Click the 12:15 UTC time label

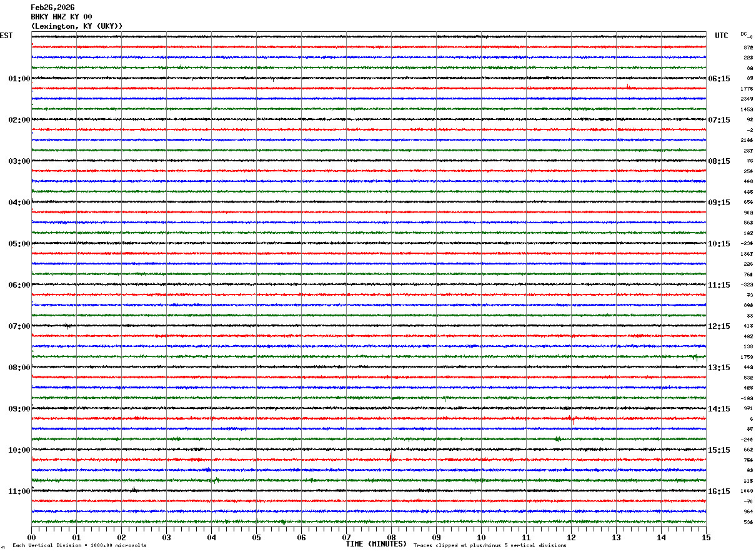tap(719, 326)
